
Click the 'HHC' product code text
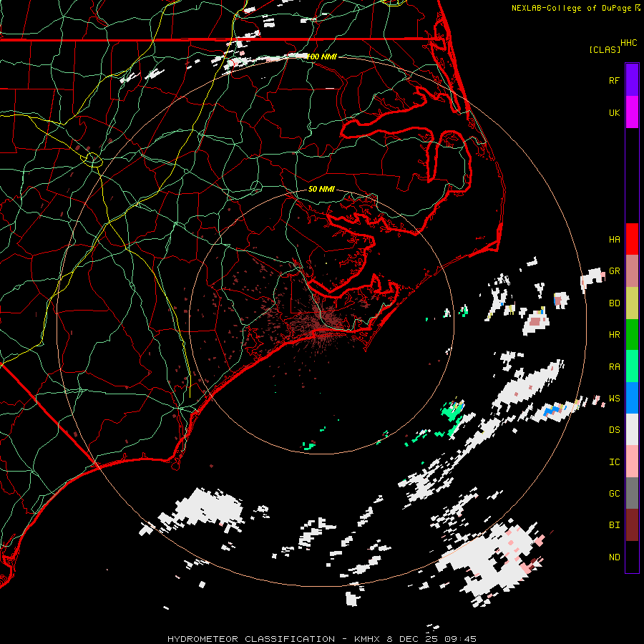coord(628,43)
